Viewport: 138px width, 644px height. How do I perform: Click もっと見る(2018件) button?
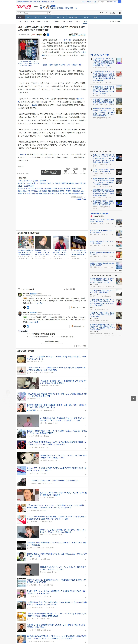52,342
